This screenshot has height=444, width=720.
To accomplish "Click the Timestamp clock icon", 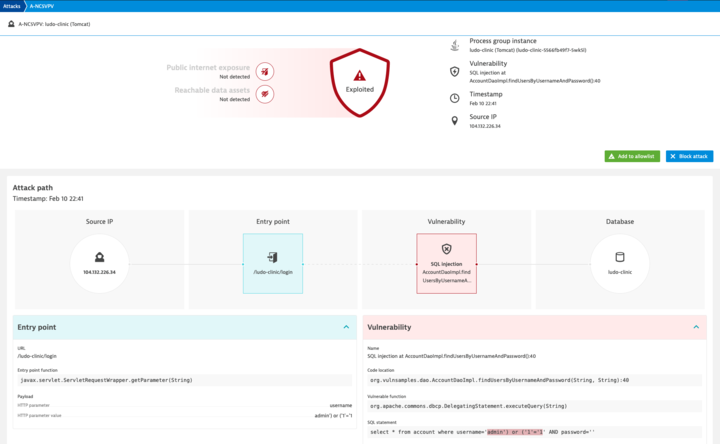I will [455, 98].
